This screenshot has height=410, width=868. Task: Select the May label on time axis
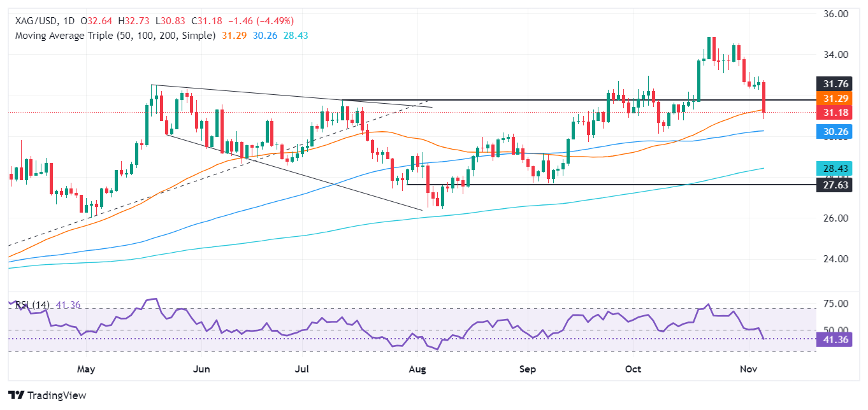[x=85, y=369]
